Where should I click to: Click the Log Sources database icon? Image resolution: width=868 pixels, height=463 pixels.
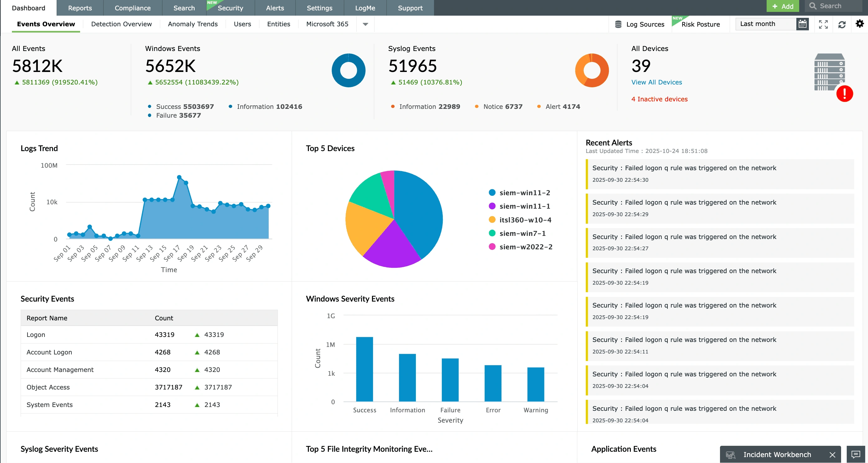coord(618,24)
